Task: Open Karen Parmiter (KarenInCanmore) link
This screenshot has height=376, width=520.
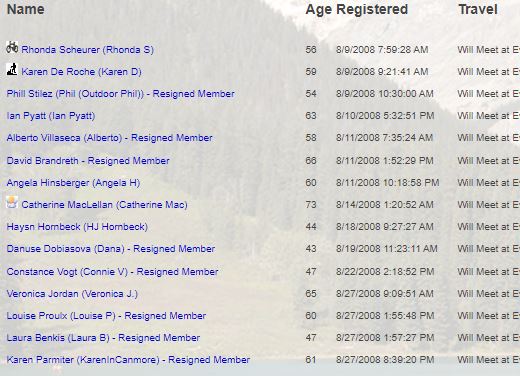Action: pos(128,360)
